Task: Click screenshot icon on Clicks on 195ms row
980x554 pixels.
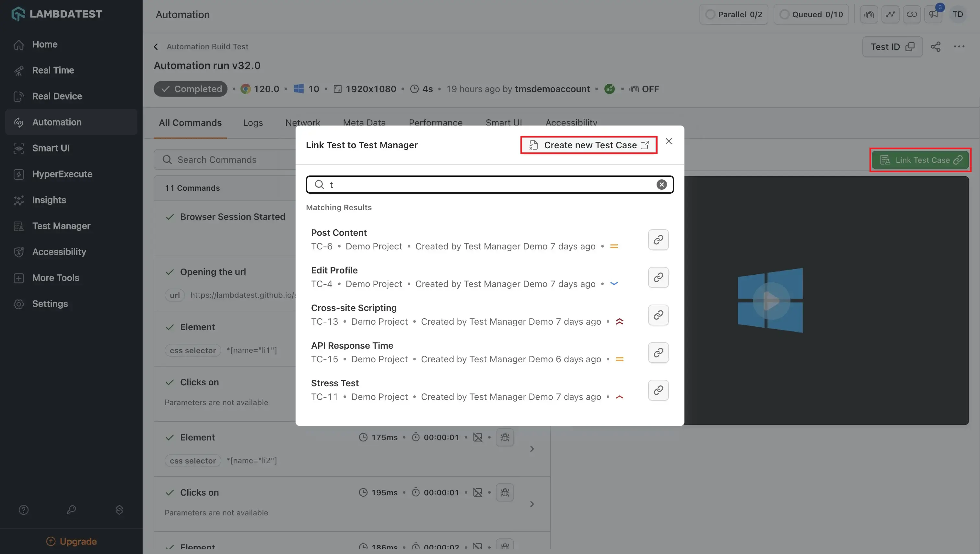Action: pos(478,492)
